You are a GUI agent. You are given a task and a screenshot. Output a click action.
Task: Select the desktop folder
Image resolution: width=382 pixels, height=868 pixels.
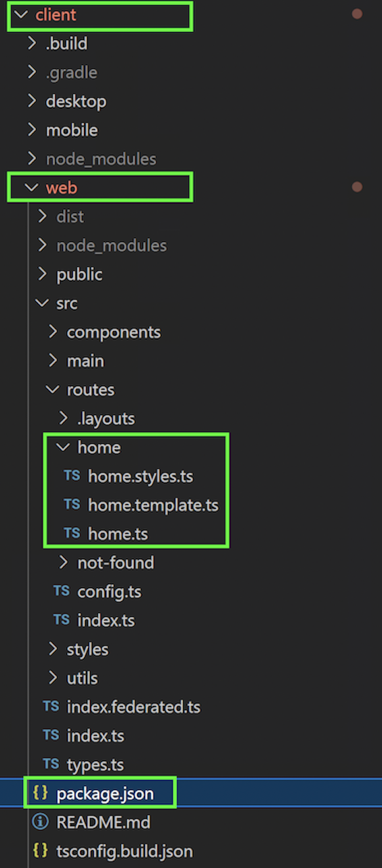coord(76,101)
